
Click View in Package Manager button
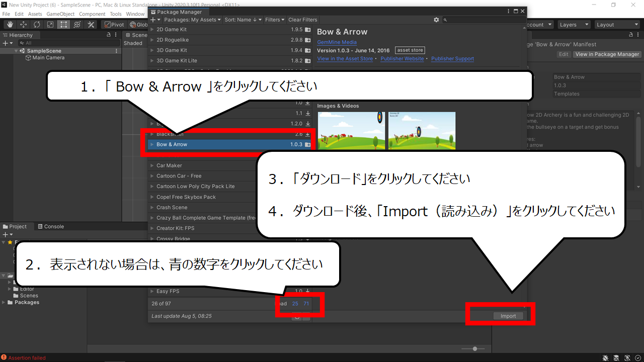[x=607, y=54]
